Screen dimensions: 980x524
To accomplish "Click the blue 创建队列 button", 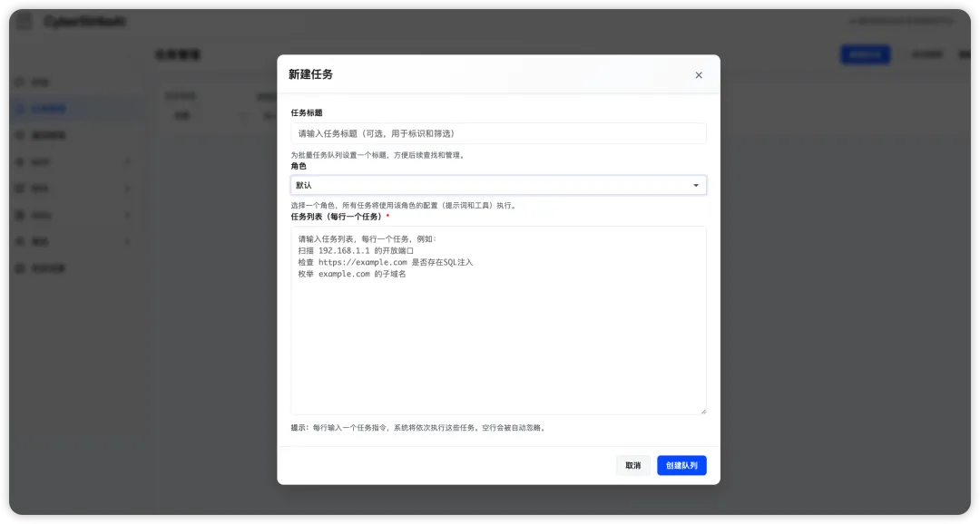I will click(x=681, y=465).
